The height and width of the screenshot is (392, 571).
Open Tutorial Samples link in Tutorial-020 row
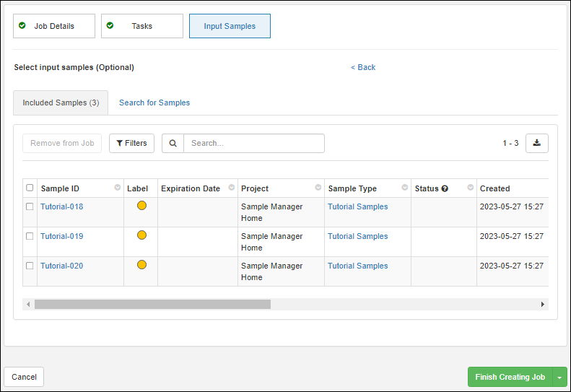coord(357,266)
